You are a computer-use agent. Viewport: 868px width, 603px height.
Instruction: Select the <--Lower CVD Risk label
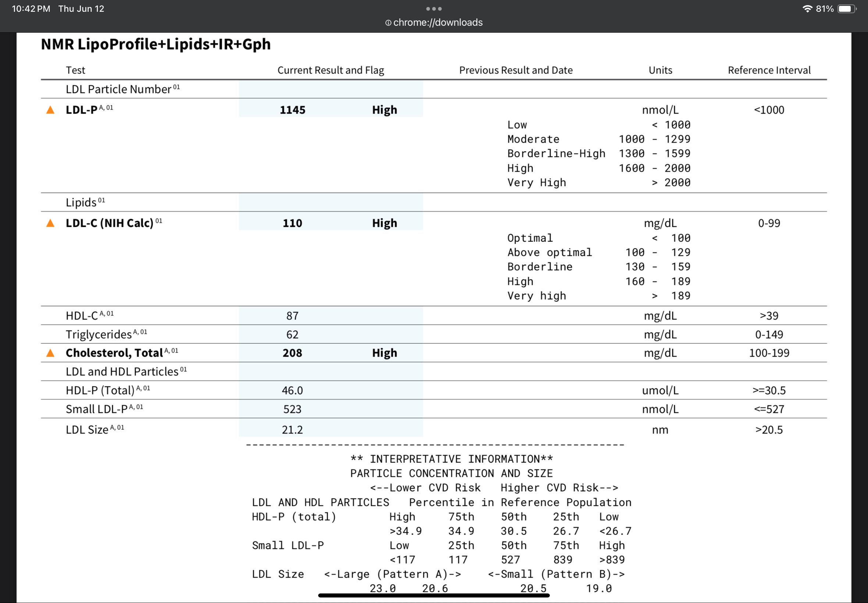click(x=425, y=488)
